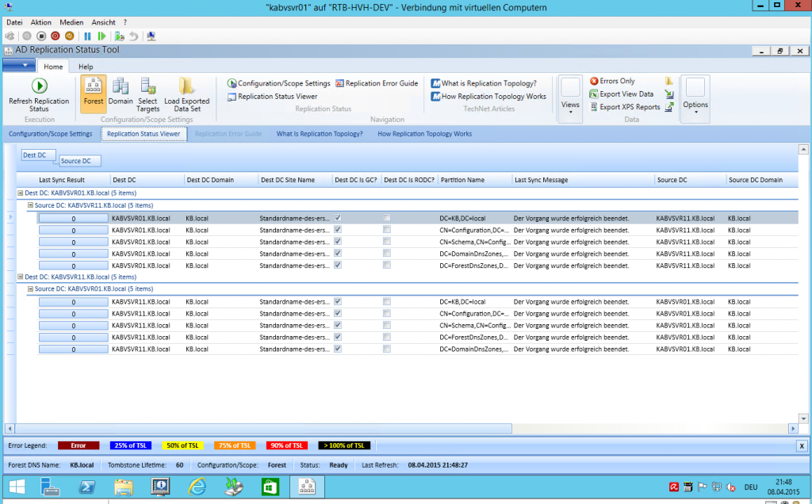Open Internet Explorer from the taskbar
This screenshot has height=504, width=812.
click(197, 487)
